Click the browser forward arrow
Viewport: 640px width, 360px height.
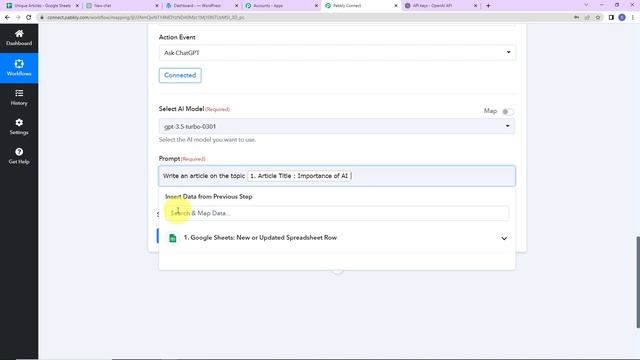(x=18, y=18)
